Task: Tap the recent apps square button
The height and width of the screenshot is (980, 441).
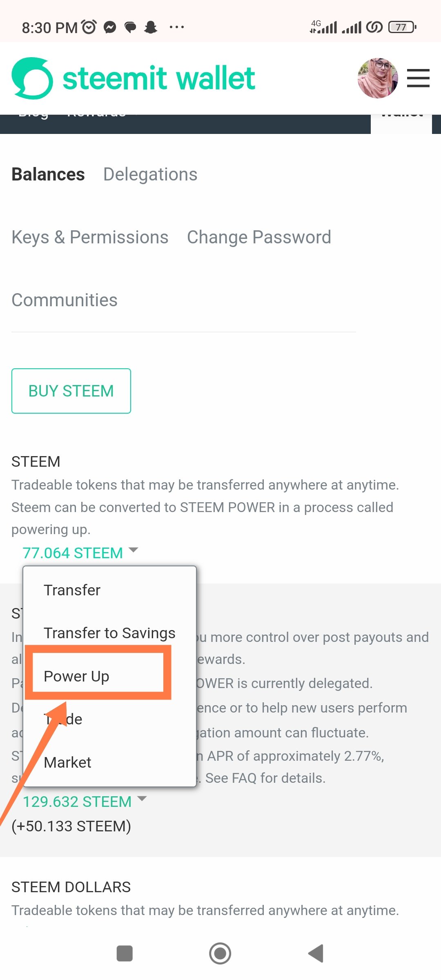Action: click(x=125, y=953)
